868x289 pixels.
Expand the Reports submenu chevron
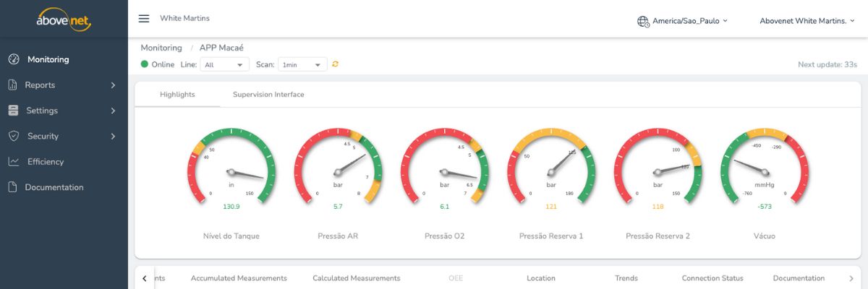coord(113,85)
